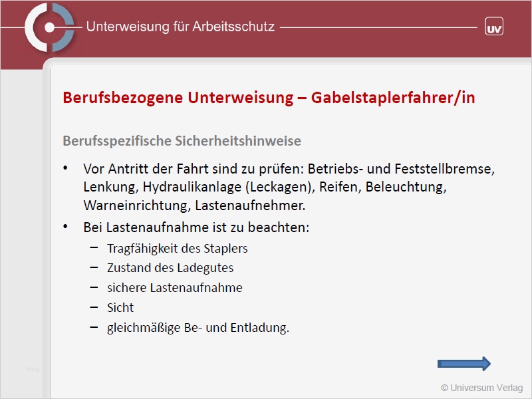This screenshot has width=532, height=399.
Task: Click the header text "Unterweisung für Arbeitsschutz"
Action: tap(182, 27)
